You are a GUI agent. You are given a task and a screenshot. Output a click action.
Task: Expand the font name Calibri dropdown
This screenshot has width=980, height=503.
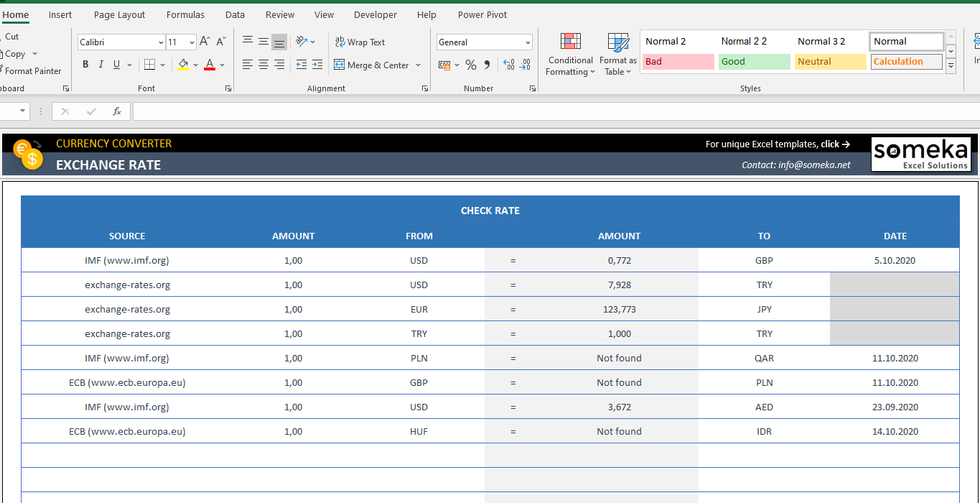[159, 42]
